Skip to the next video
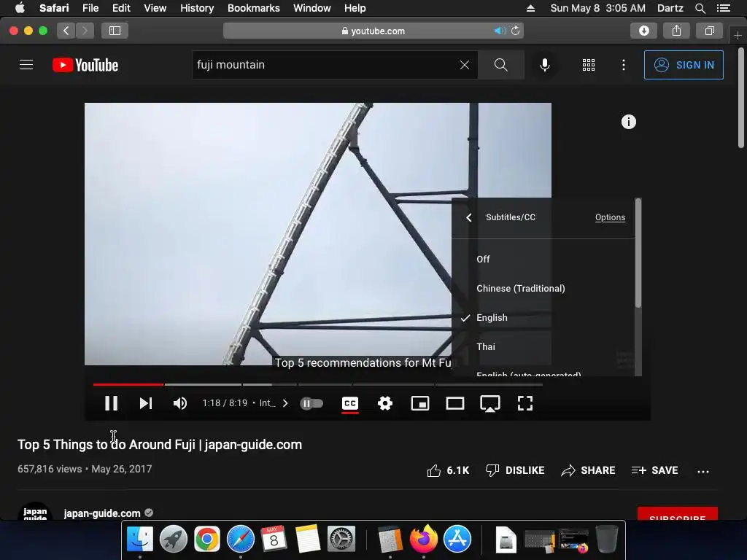Screen dimensions: 747x560 point(146,403)
